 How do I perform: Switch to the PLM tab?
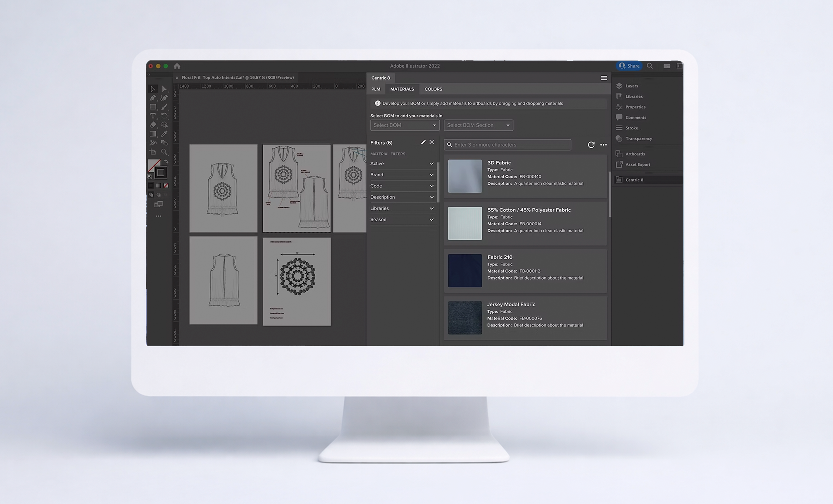coord(376,89)
